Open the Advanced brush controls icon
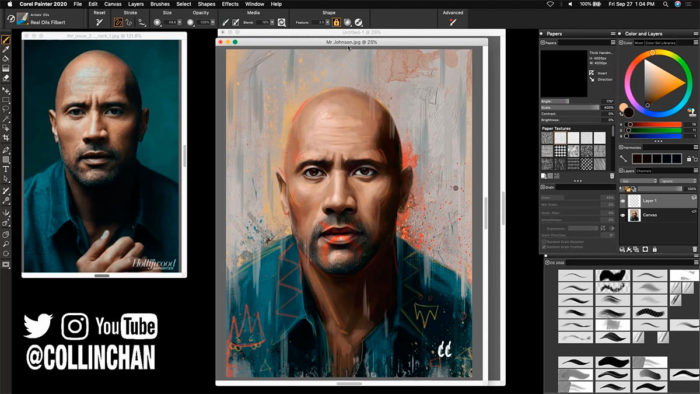Image resolution: width=700 pixels, height=394 pixels. tap(453, 22)
